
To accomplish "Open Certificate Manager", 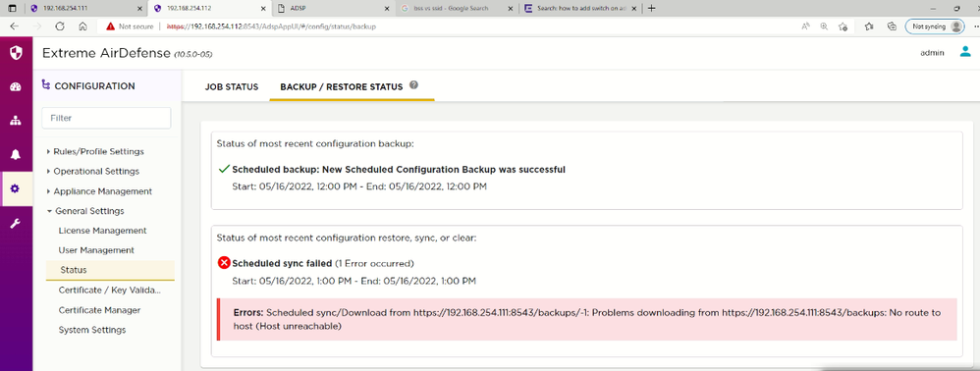I will [99, 310].
